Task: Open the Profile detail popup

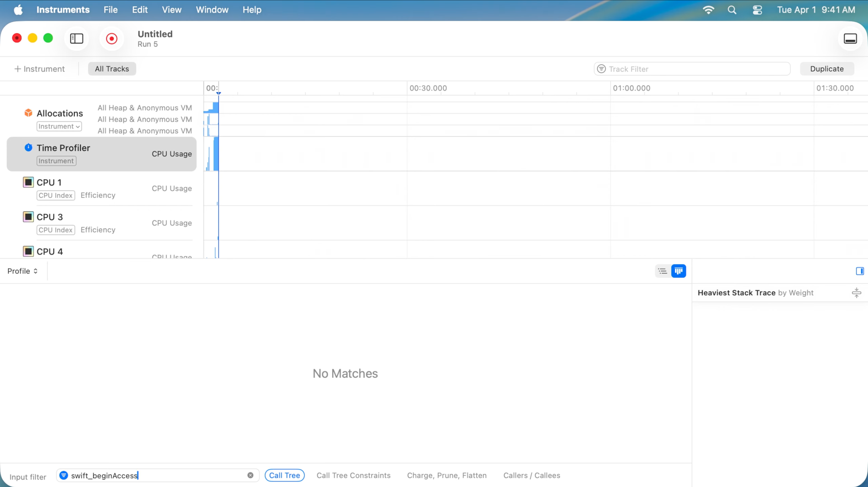Action: pos(22,271)
